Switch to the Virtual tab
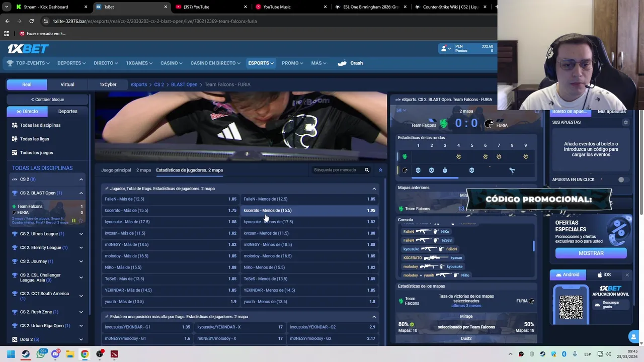The width and height of the screenshot is (644, 362). [67, 84]
